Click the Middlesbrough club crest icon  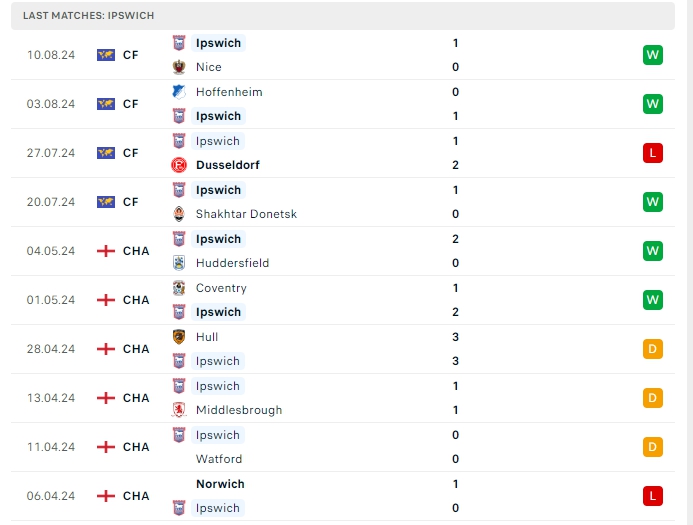pos(179,410)
